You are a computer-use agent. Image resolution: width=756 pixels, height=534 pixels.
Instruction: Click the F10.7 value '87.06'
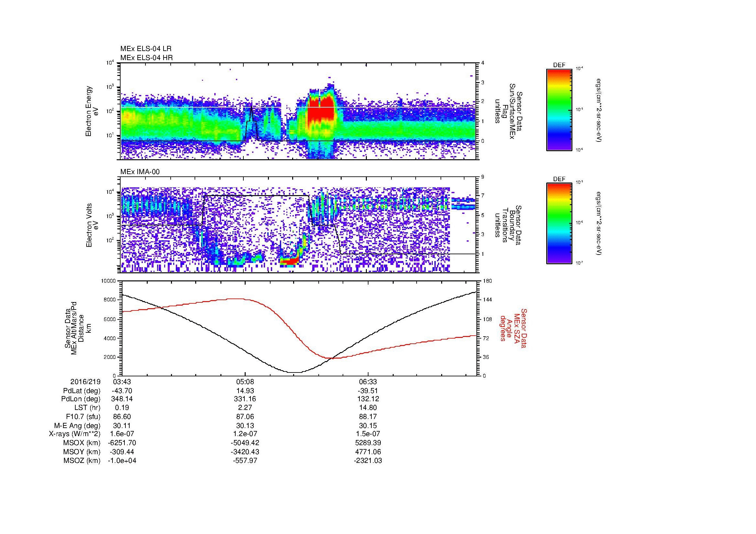tap(245, 416)
